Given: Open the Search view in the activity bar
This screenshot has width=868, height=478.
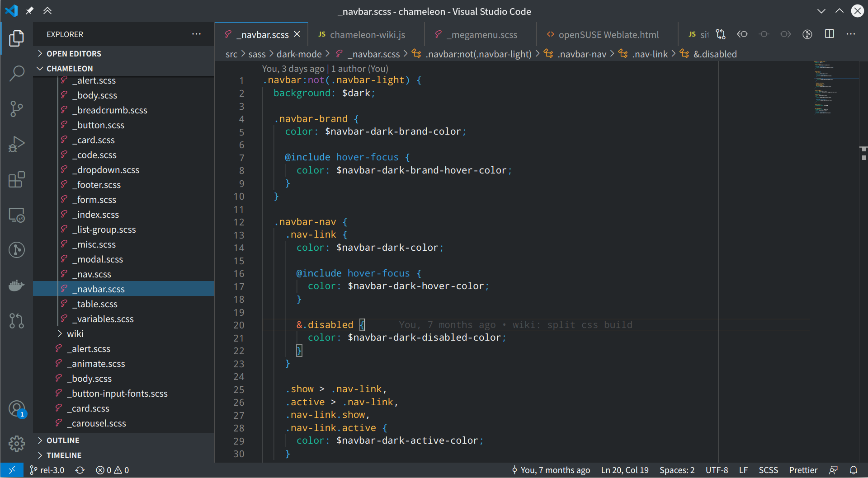Looking at the screenshot, I should (x=17, y=73).
